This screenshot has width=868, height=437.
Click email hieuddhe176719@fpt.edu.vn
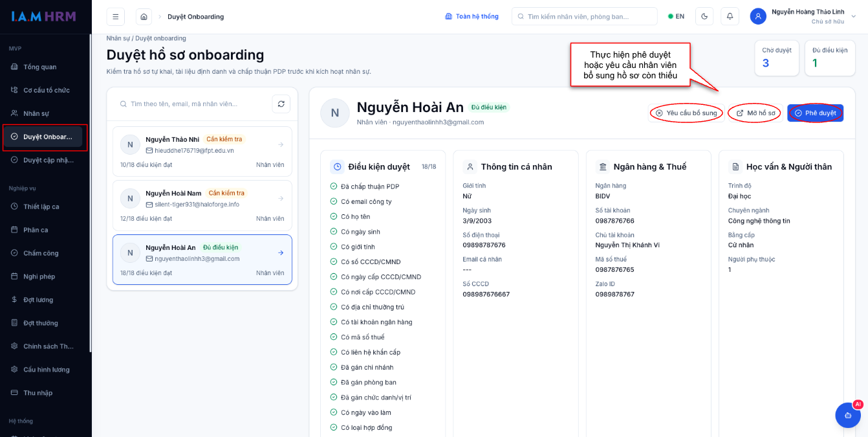pyautogui.click(x=194, y=150)
